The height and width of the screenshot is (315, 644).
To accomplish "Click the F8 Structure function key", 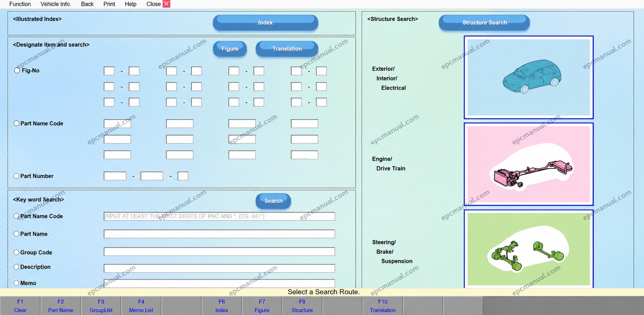I will click(302, 306).
